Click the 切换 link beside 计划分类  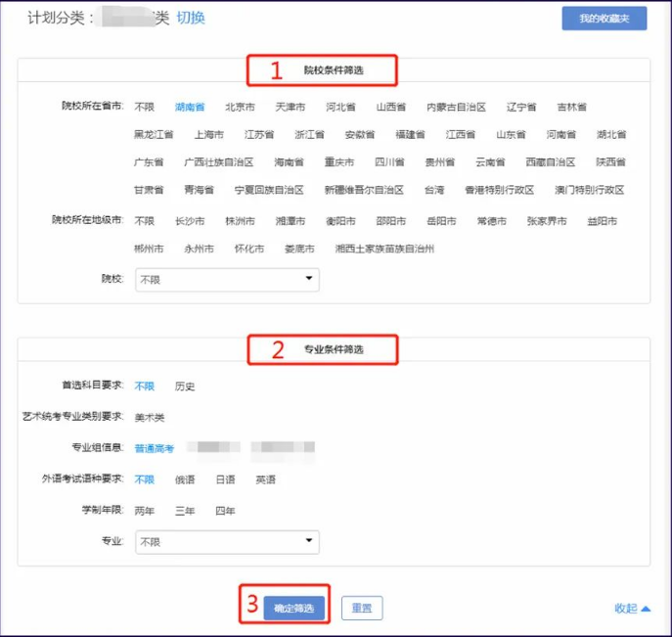pos(191,19)
